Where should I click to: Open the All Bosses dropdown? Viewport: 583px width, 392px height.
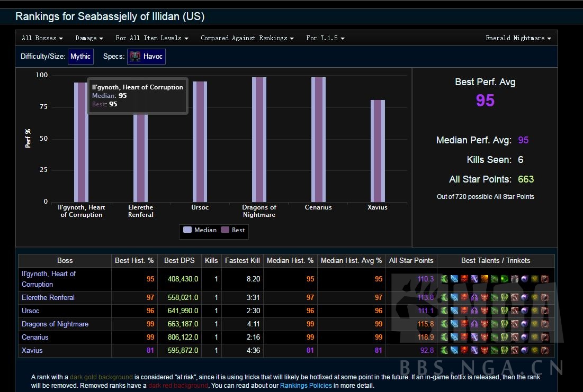click(x=42, y=38)
